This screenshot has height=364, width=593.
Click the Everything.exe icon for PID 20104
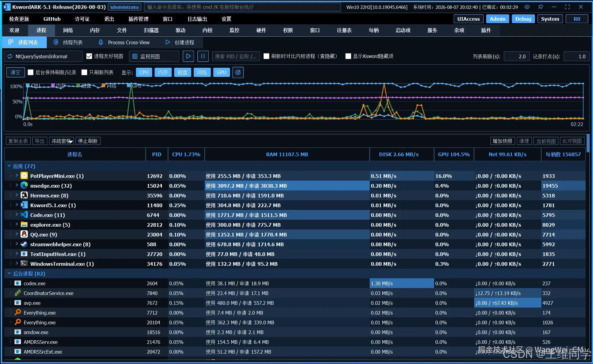pos(18,322)
